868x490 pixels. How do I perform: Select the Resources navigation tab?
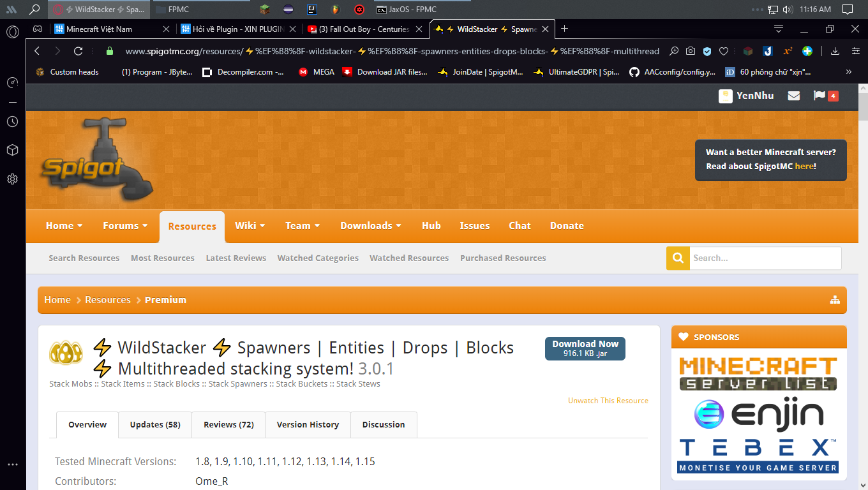tap(192, 226)
